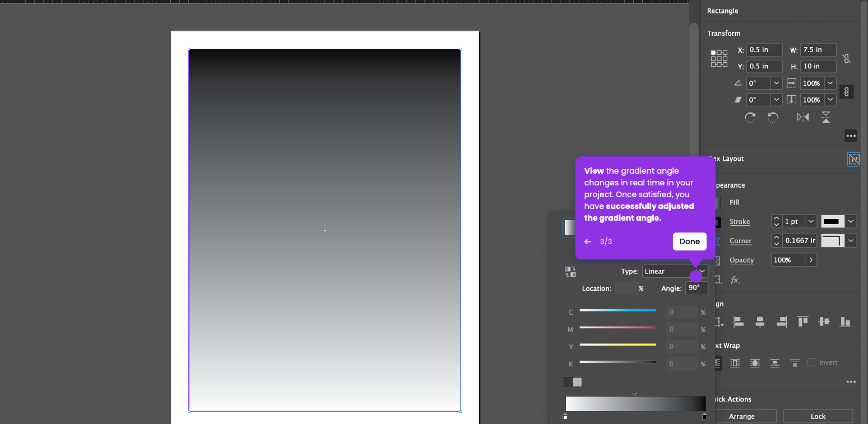Click the Lock quick action button
The height and width of the screenshot is (424, 868).
click(x=818, y=416)
